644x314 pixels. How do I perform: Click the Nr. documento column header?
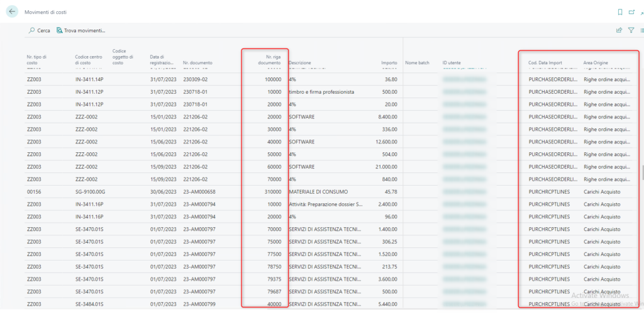pos(198,63)
